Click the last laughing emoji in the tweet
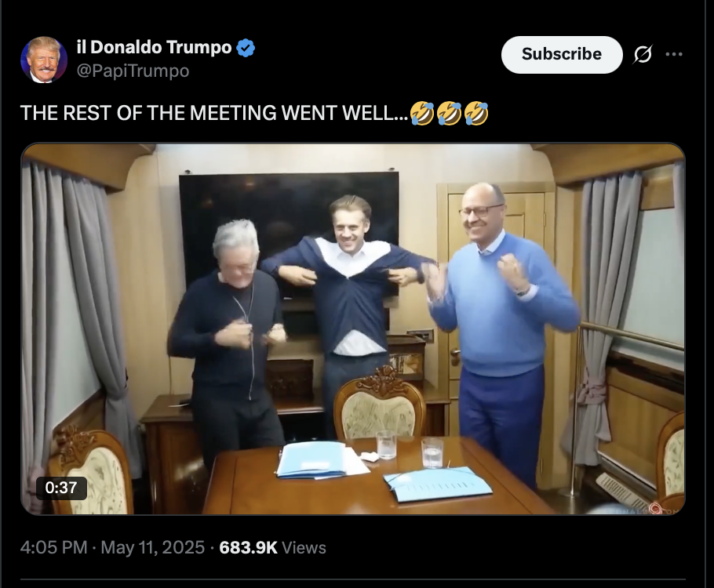This screenshot has width=714, height=588. tap(476, 114)
